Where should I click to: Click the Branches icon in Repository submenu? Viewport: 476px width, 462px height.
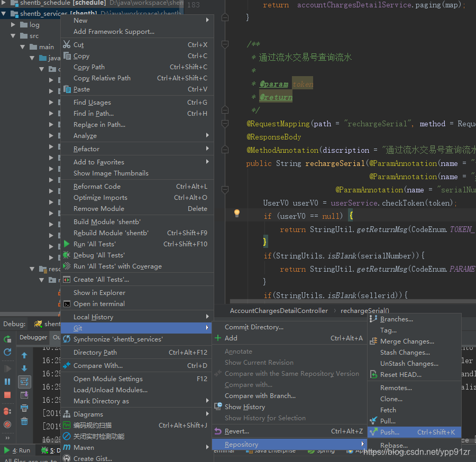click(x=373, y=319)
